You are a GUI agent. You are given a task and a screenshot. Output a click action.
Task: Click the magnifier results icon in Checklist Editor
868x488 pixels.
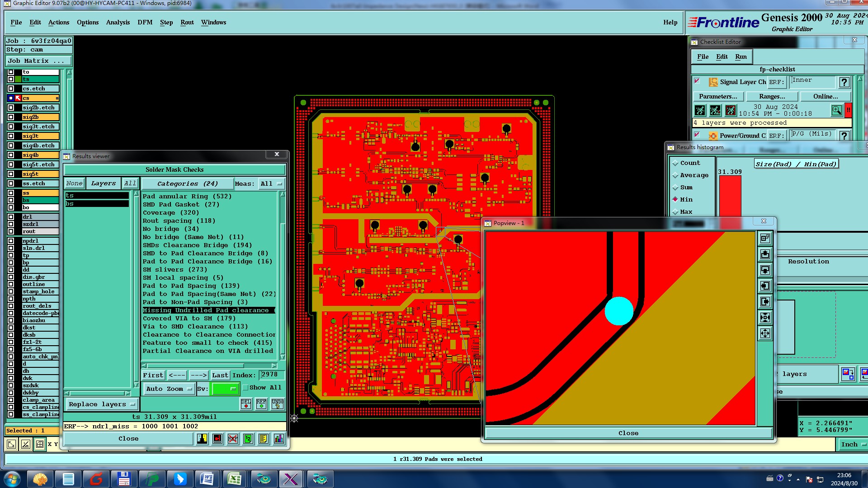point(836,110)
